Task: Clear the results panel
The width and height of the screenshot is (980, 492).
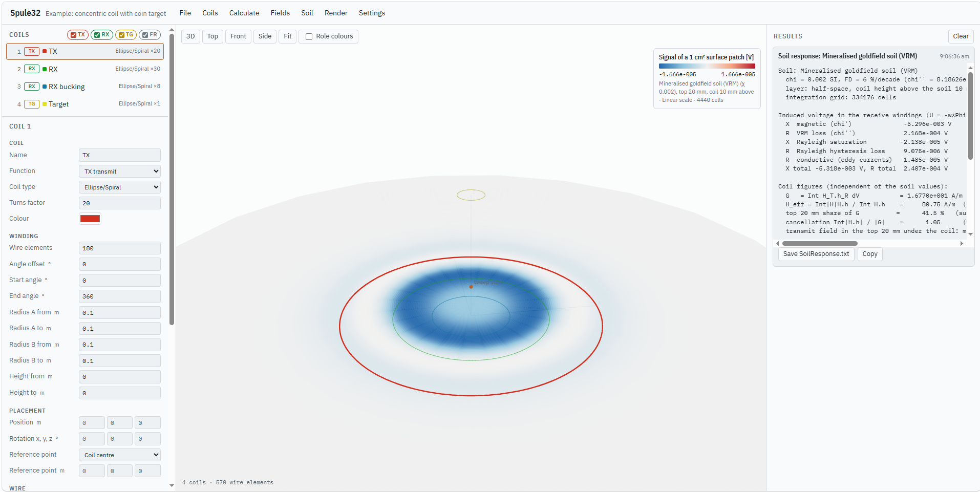Action: (961, 36)
